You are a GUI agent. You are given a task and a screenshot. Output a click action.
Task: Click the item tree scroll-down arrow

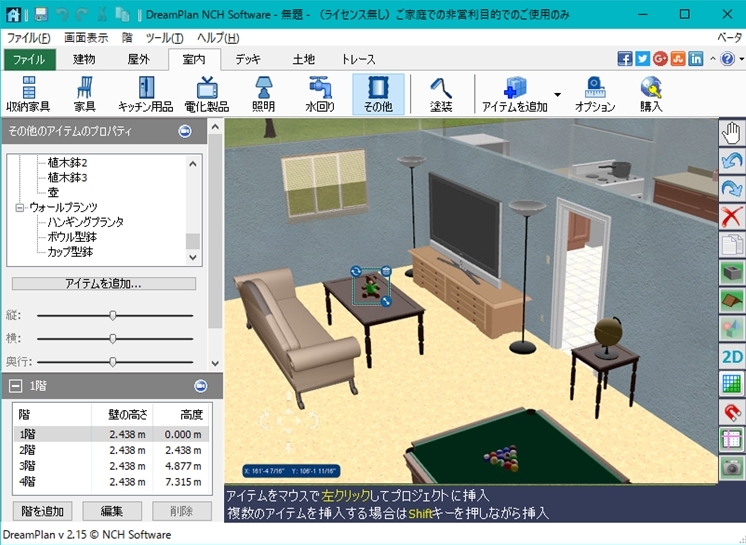click(x=193, y=257)
